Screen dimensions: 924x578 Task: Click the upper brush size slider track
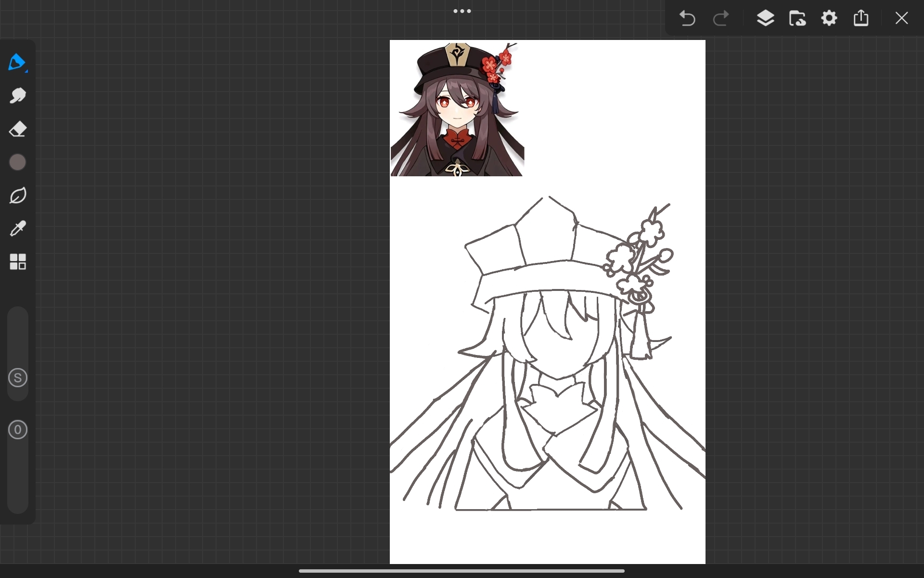18,337
